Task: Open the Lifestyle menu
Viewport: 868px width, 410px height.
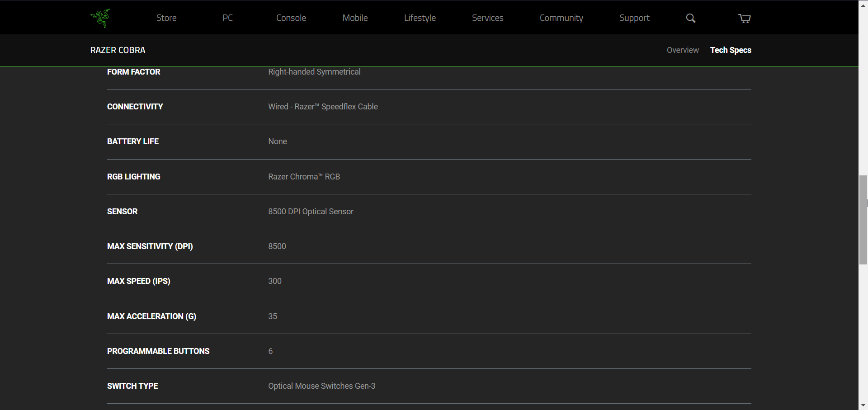Action: (420, 18)
